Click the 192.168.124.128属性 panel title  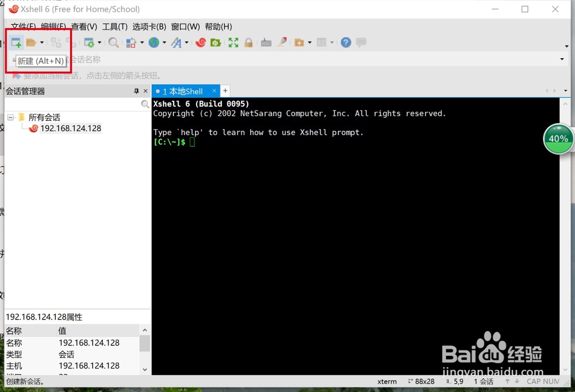coord(44,317)
